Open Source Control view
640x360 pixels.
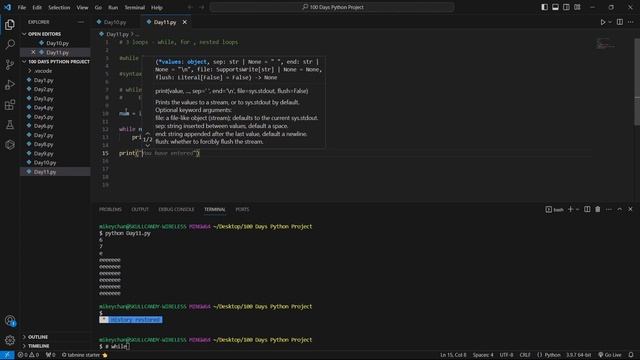point(10,64)
